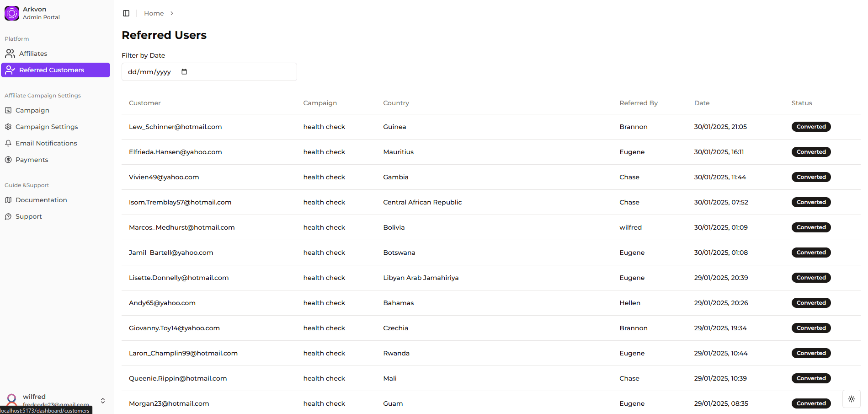Go to Home breadcrumb link
This screenshot has height=414, width=868.
[154, 13]
